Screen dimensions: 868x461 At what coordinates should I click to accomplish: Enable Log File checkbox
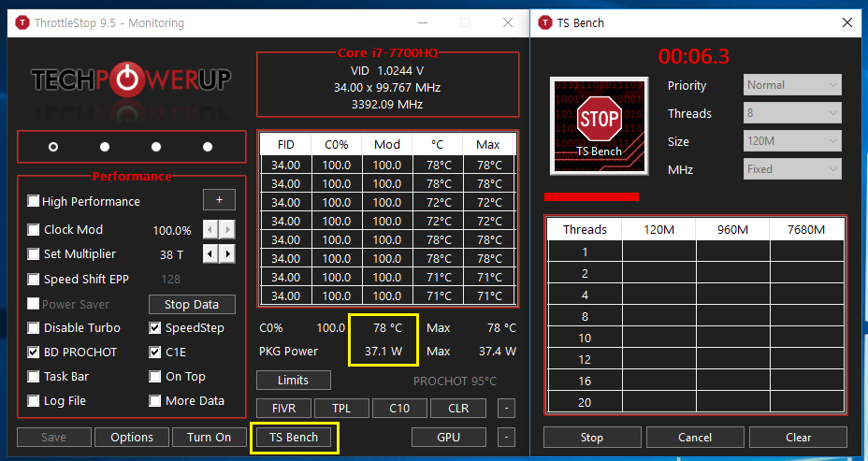coord(34,400)
